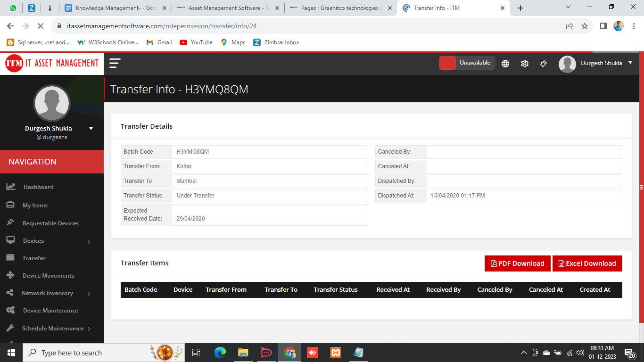Image resolution: width=644 pixels, height=362 pixels.
Task: Click the pin icon in header
Action: click(543, 64)
